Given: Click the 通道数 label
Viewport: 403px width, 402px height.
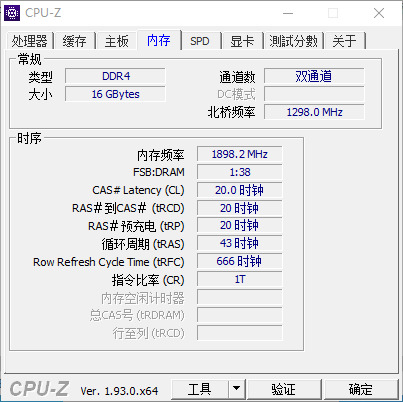Looking at the screenshot, I should coord(237,77).
